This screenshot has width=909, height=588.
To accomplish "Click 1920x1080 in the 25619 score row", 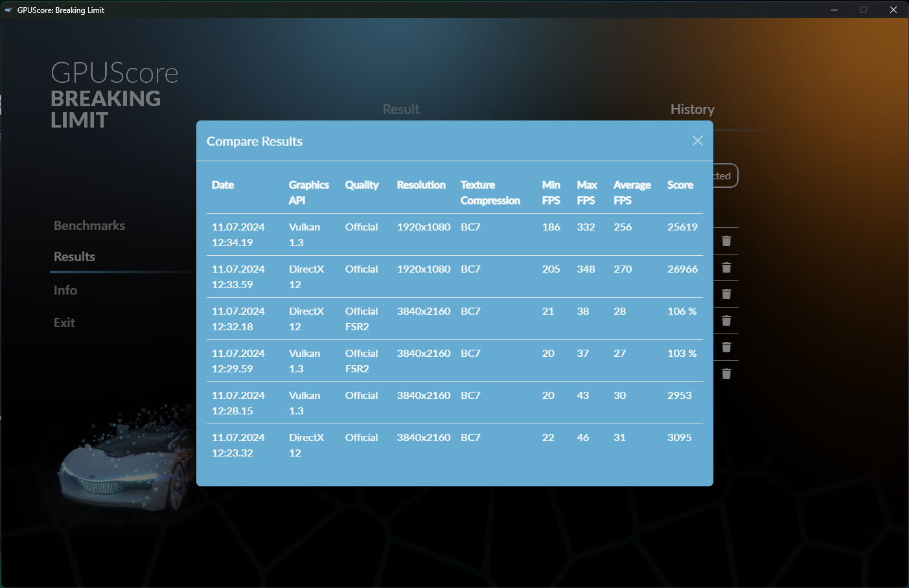I will pos(424,227).
